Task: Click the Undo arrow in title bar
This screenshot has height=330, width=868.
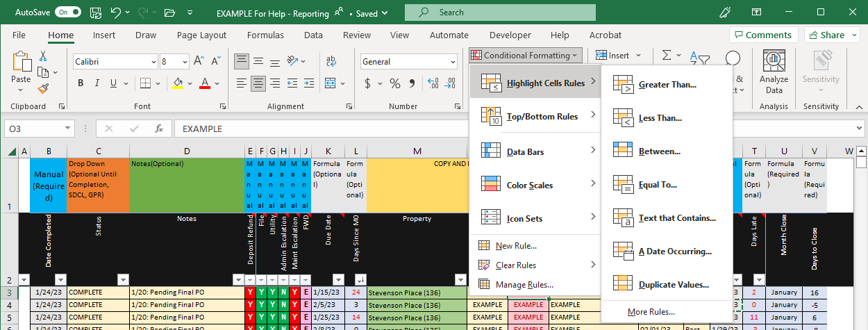Action: 115,13
